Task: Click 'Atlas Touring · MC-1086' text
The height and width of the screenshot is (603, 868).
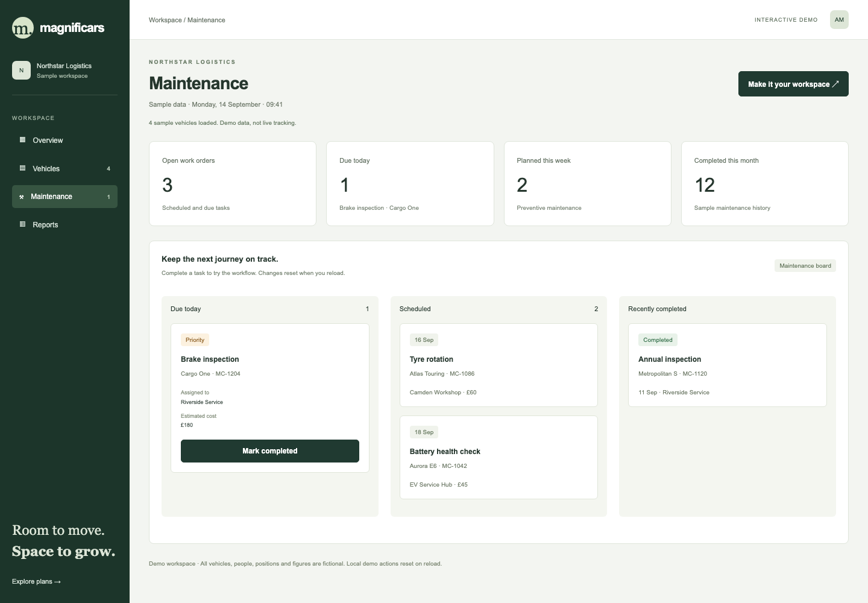Action: click(x=442, y=374)
